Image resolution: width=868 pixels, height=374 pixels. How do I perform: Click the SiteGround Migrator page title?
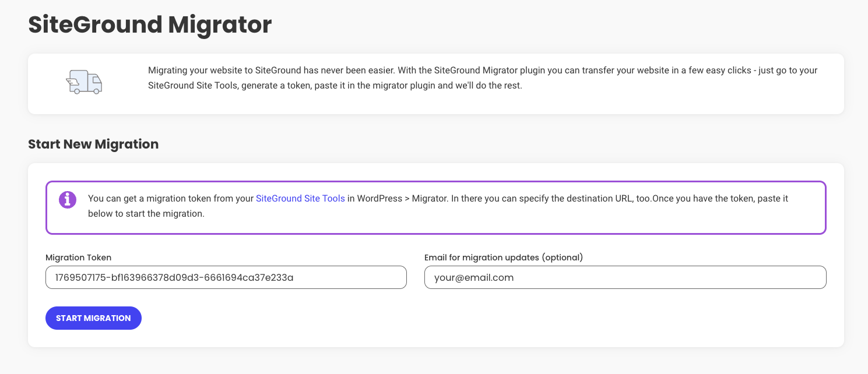coord(150,24)
